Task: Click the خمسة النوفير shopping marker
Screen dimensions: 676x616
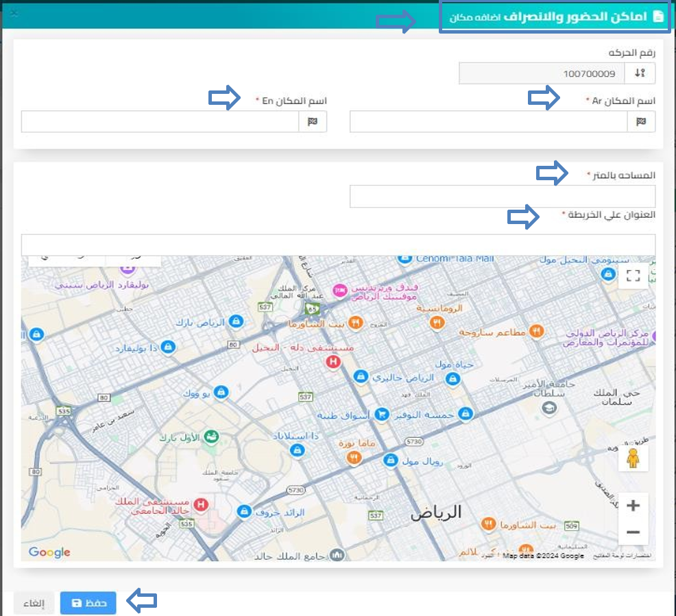Action: pos(466,414)
